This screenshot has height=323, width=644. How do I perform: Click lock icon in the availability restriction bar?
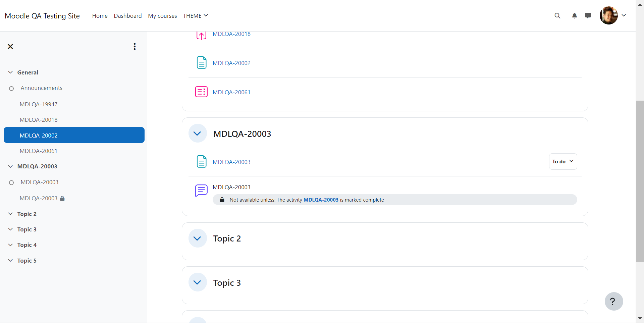point(222,200)
